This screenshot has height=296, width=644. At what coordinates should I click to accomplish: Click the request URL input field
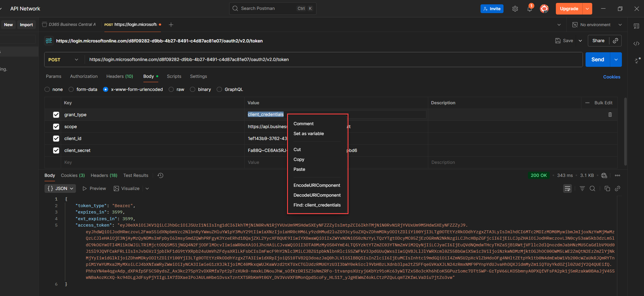[x=333, y=60]
